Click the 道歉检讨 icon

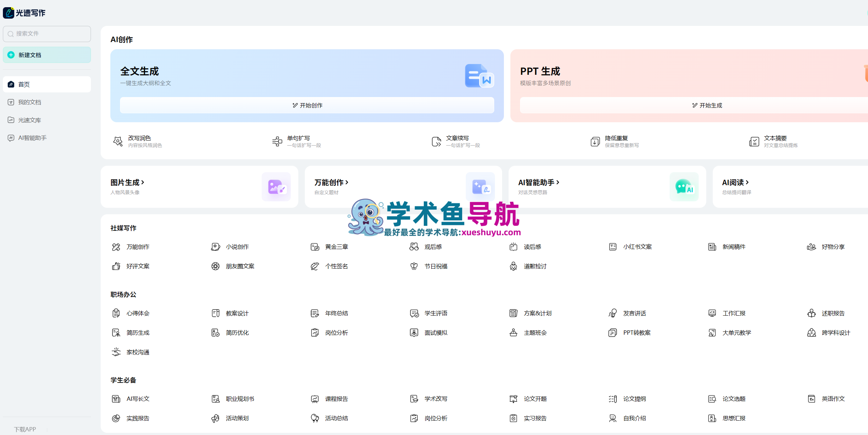pyautogui.click(x=514, y=266)
